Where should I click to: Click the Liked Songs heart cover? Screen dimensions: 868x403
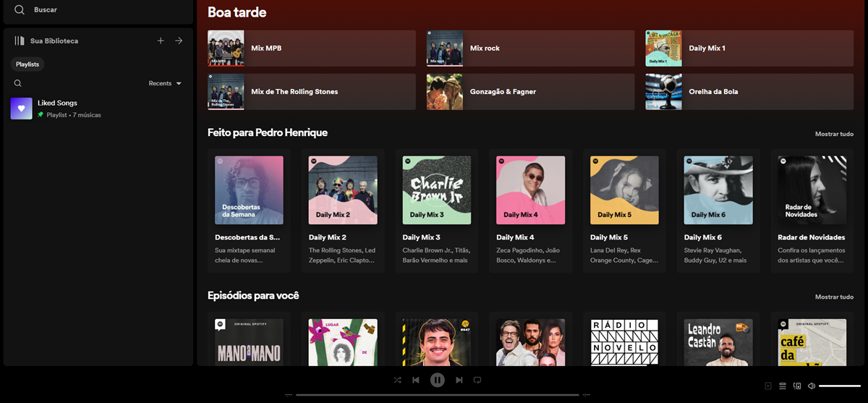click(22, 109)
